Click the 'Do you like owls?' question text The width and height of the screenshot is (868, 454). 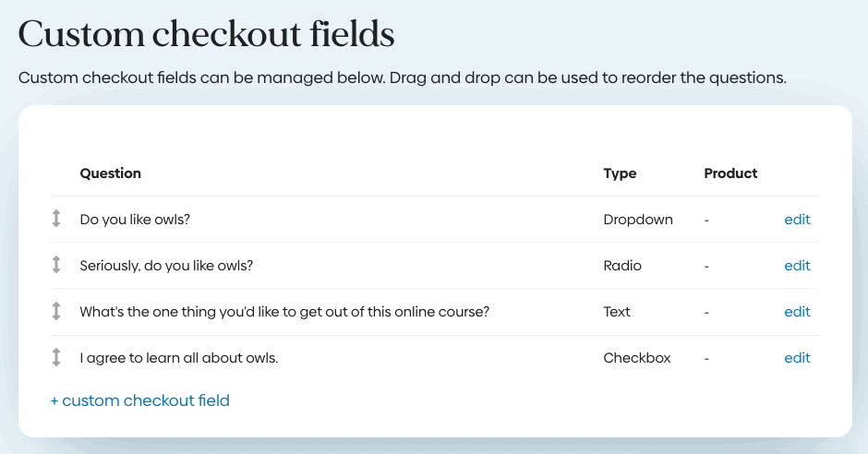(135, 220)
